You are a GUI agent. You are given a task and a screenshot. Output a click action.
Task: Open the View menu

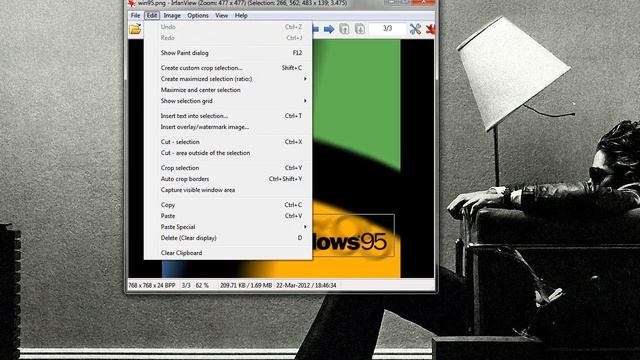click(222, 16)
